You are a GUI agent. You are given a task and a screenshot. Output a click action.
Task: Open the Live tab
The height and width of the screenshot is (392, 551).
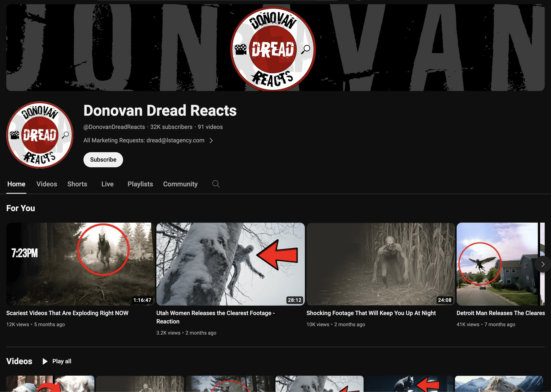tap(107, 184)
